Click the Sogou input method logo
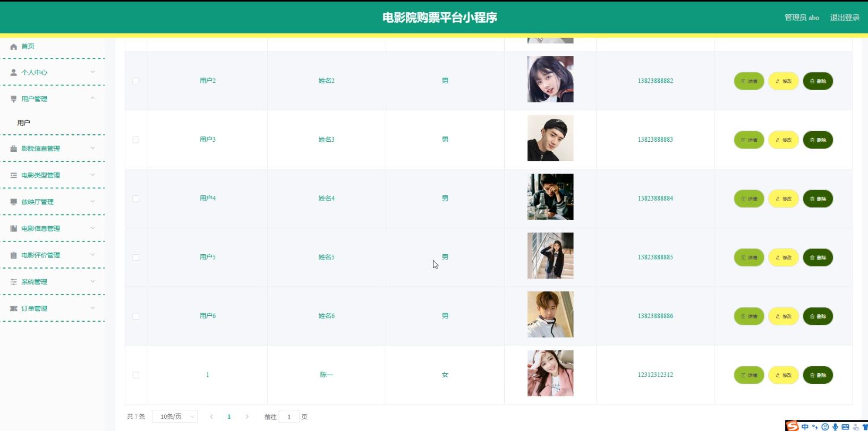 click(793, 426)
